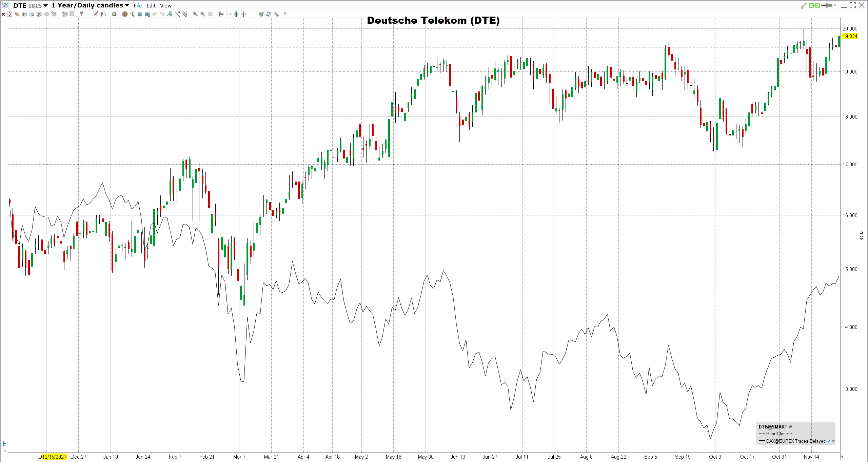
Task: Expand the gray triangle toolbar dropdown
Action: (81, 14)
